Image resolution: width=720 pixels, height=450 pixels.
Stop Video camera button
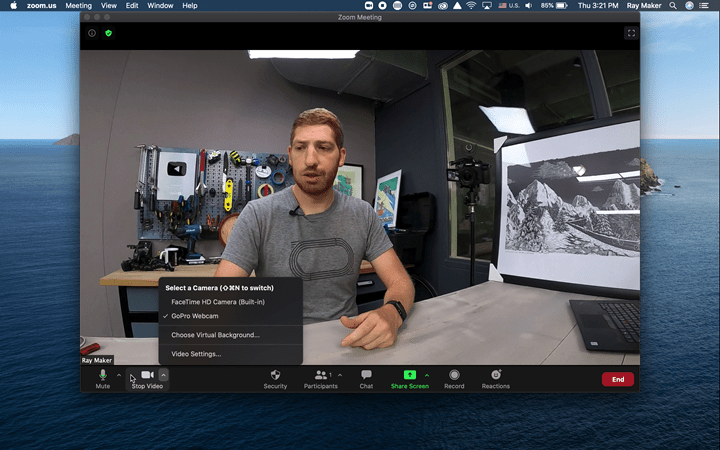pyautogui.click(x=147, y=379)
